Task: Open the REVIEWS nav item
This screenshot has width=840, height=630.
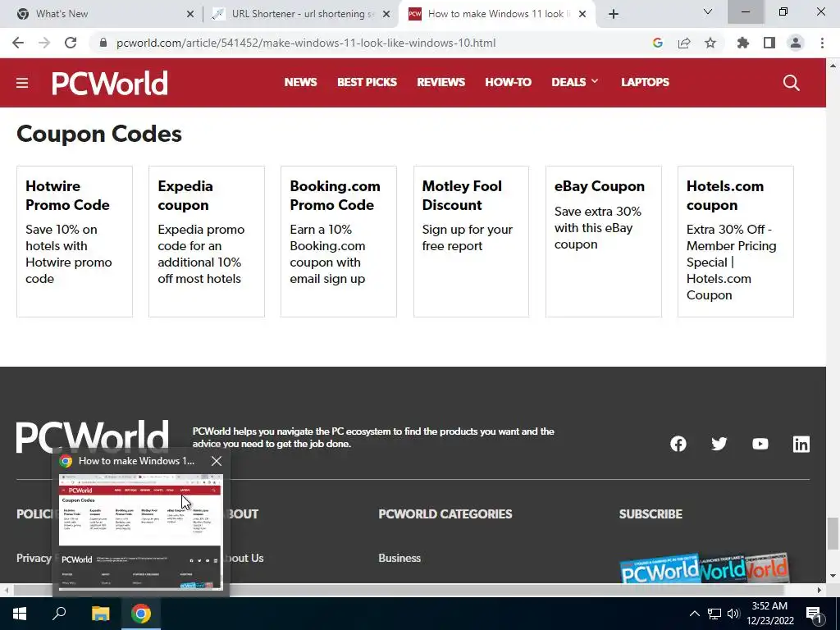Action: [x=441, y=82]
